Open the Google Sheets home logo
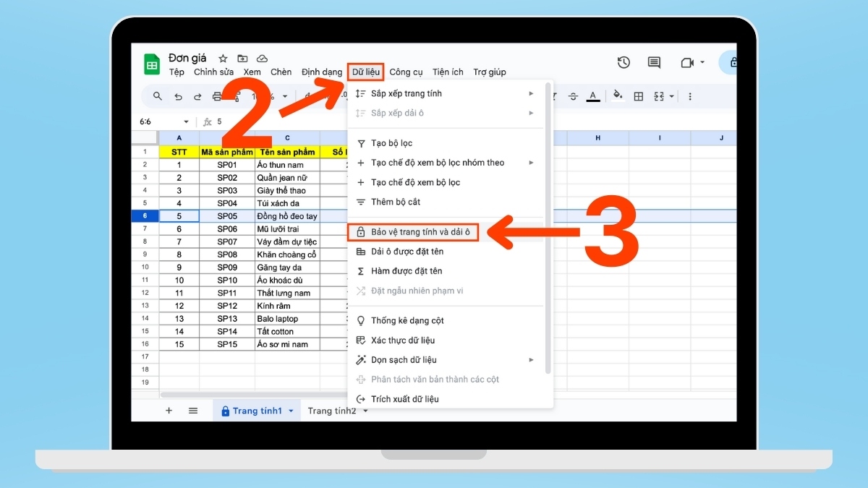 (152, 64)
